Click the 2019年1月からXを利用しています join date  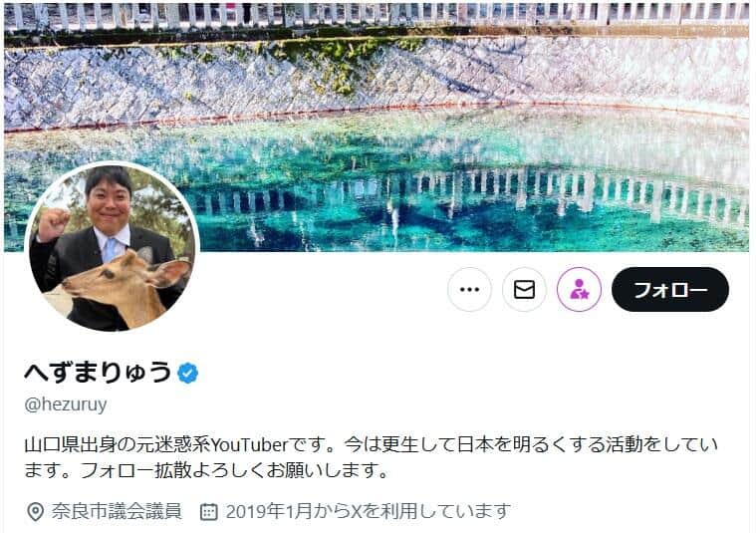(x=368, y=511)
